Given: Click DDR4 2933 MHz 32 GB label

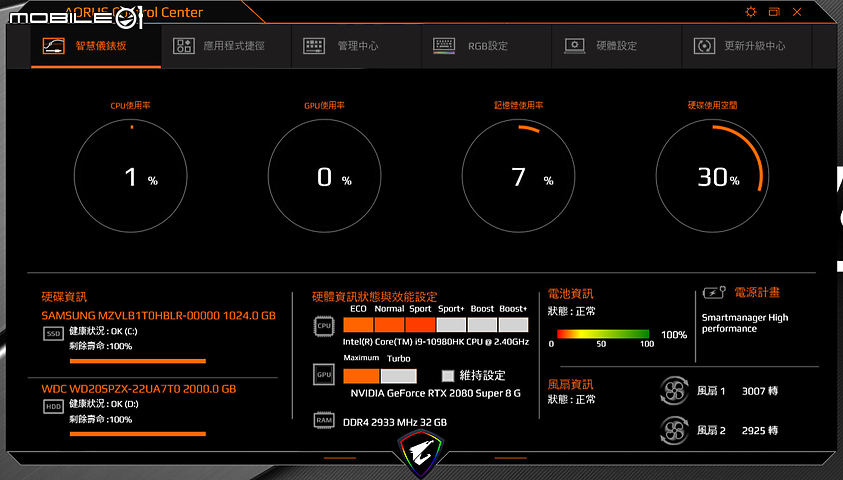Looking at the screenshot, I should (x=395, y=422).
